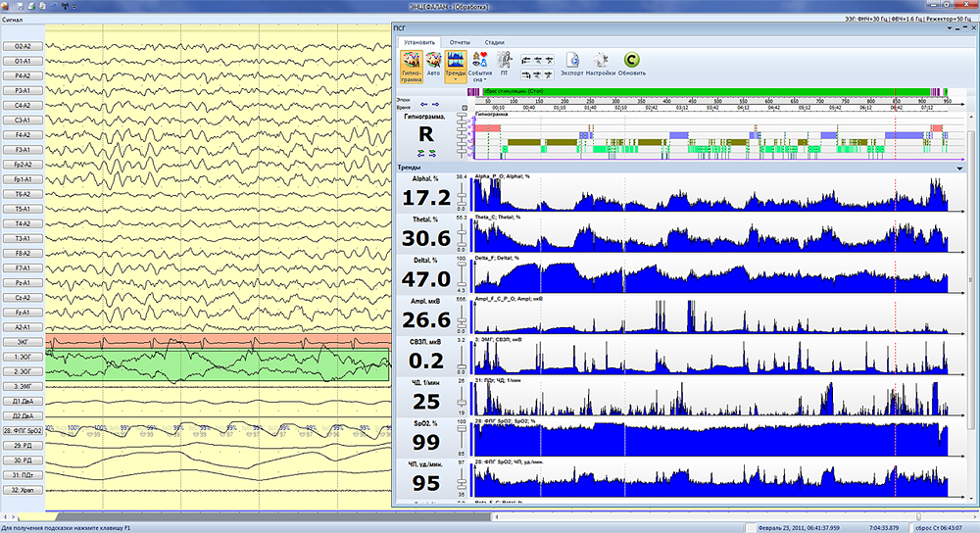Click the upper-row small icon with left arrows

click(526, 60)
